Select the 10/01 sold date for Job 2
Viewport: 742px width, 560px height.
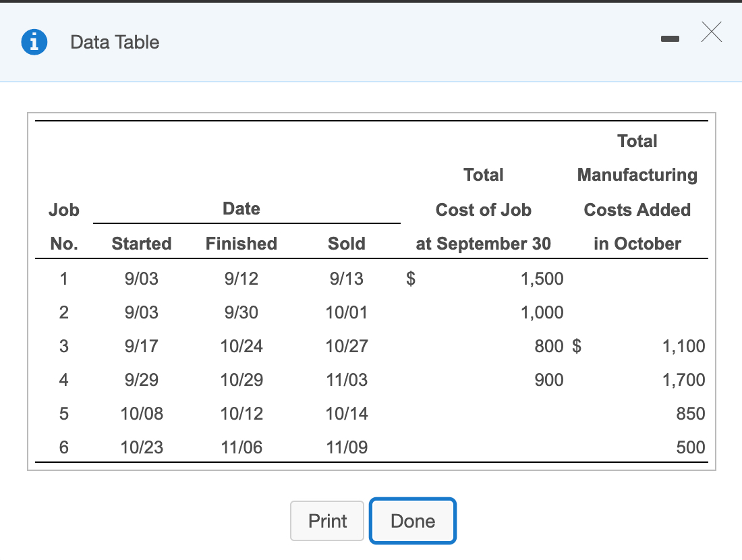346,312
